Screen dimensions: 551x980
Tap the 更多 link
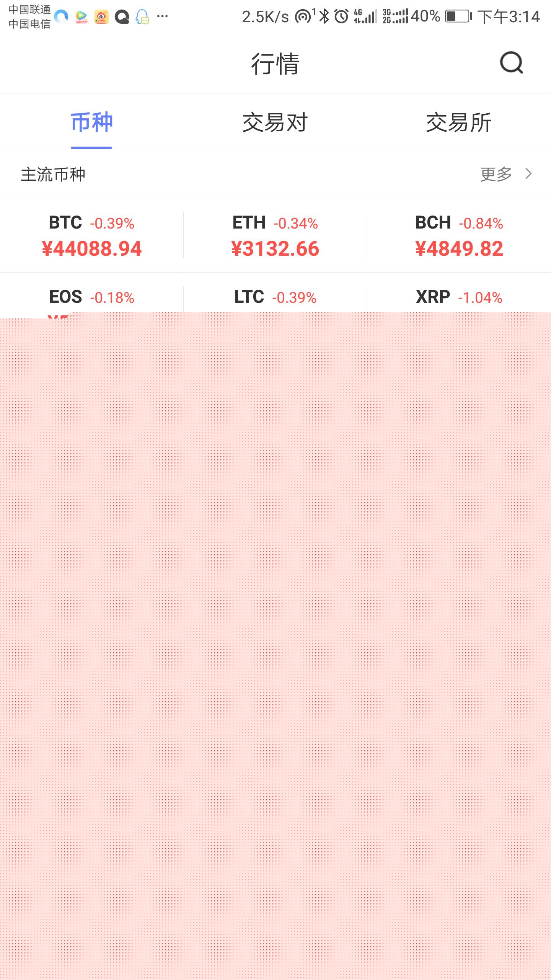(x=496, y=174)
